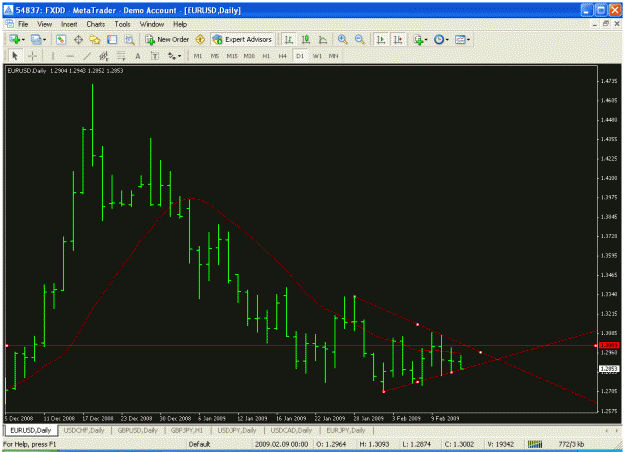
Task: Open the View menu
Action: pyautogui.click(x=45, y=24)
